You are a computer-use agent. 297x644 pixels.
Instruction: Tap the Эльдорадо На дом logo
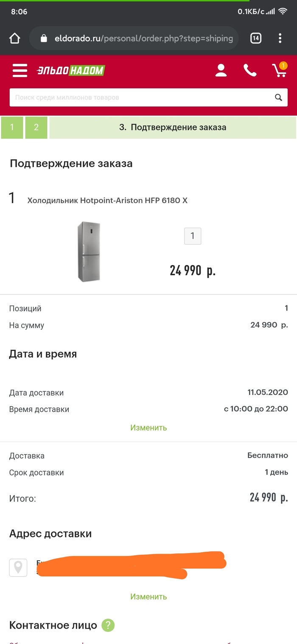point(70,71)
